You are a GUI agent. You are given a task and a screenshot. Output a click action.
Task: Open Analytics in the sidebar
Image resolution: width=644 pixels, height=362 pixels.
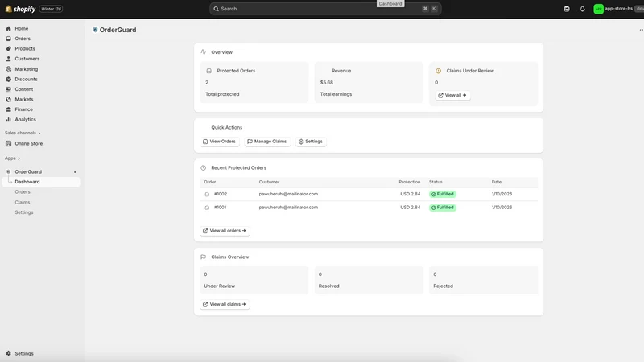pyautogui.click(x=26, y=119)
